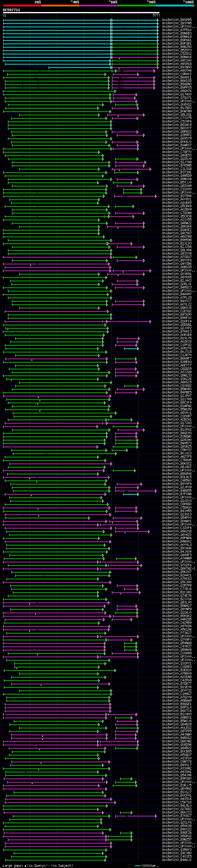
Task: Select UniRef100_Q7Q071 row label
Action: [177, 98]
